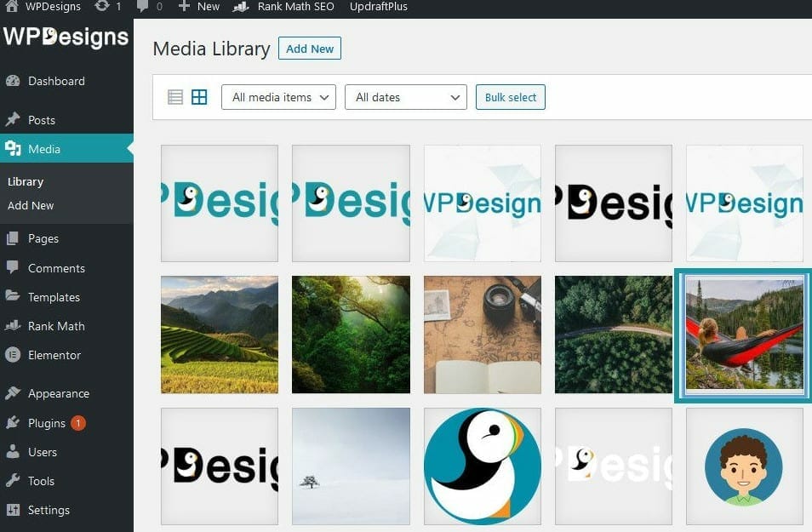Select the puffin logo thumbnail
812x532 pixels.
482,466
